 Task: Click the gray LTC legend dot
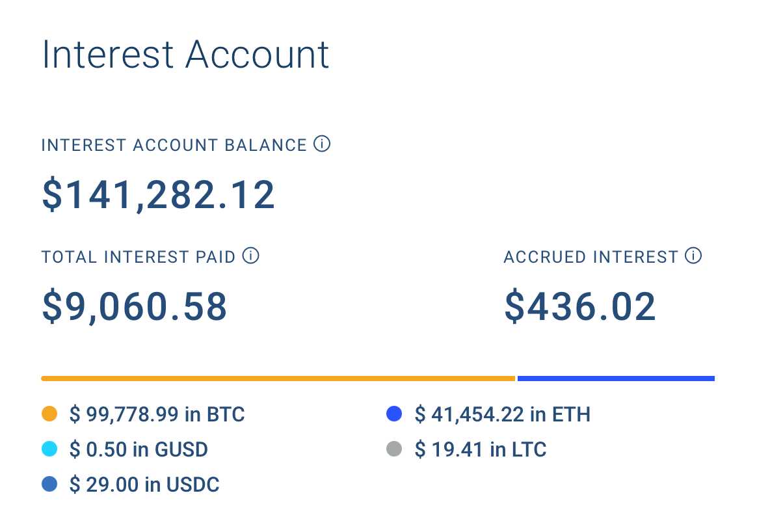(x=394, y=449)
